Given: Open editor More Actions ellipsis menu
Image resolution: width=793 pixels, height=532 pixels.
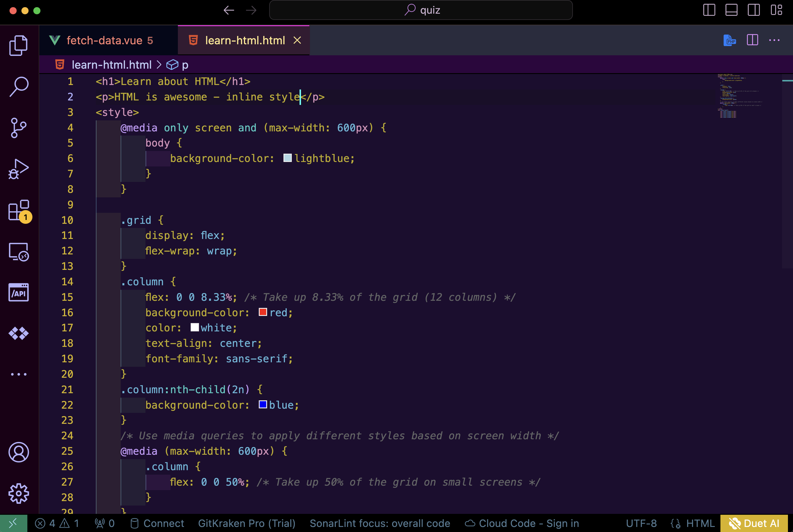Looking at the screenshot, I should (x=774, y=40).
